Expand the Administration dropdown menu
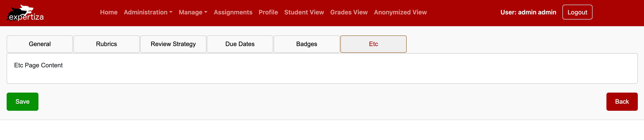 pyautogui.click(x=148, y=12)
